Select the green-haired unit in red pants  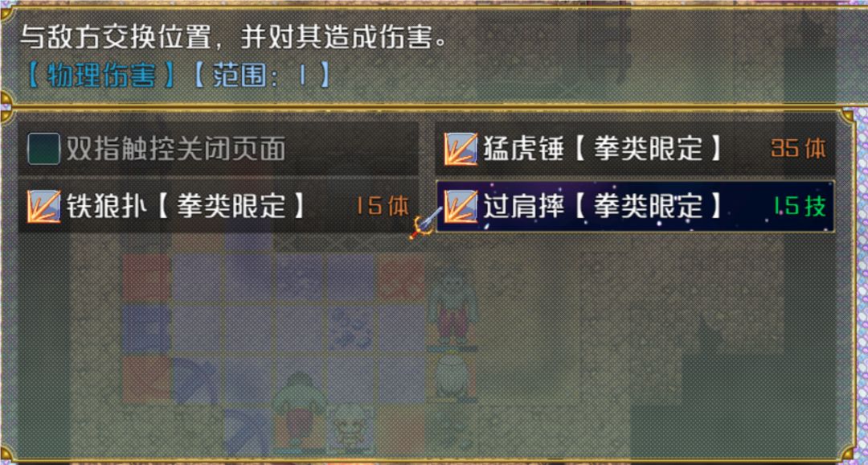pos(452,308)
